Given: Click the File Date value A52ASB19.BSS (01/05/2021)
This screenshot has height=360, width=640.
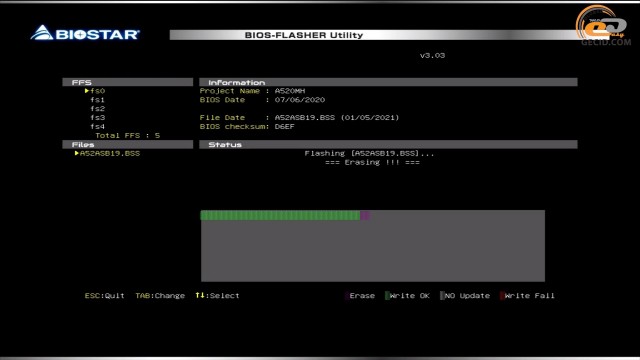Looking at the screenshot, I should click(x=337, y=118).
